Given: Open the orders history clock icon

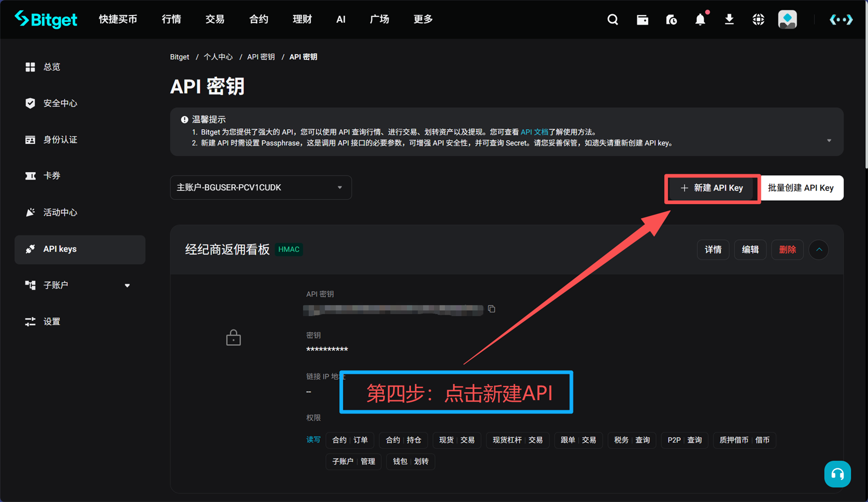Looking at the screenshot, I should [x=671, y=20].
